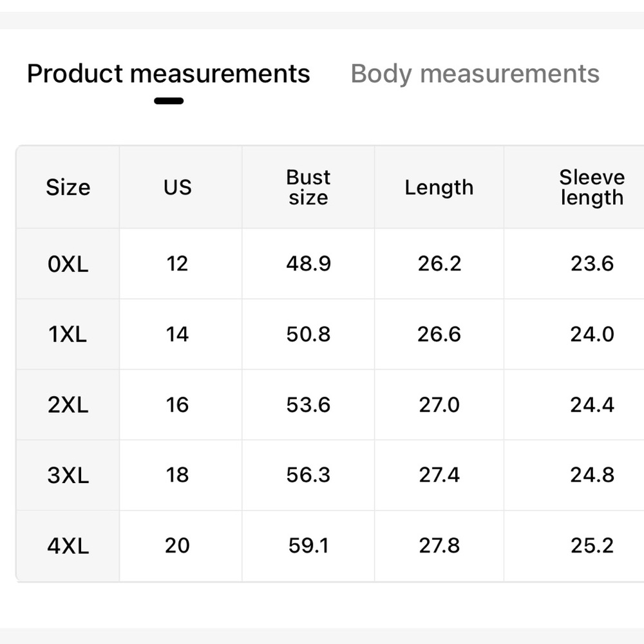The width and height of the screenshot is (644, 644).
Task: Click the Sleeve length column header
Action: point(592,187)
